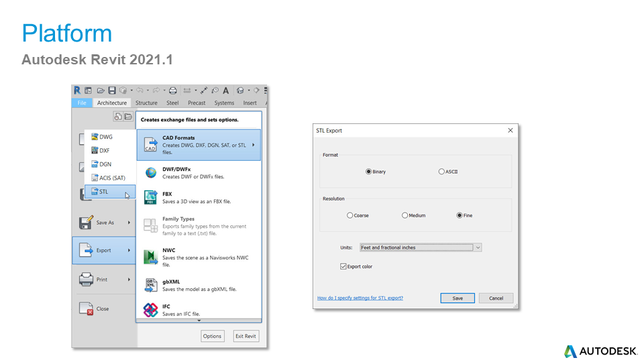Click the Section diamond icon in toolbar
This screenshot has height=362, width=644.
(256, 90)
